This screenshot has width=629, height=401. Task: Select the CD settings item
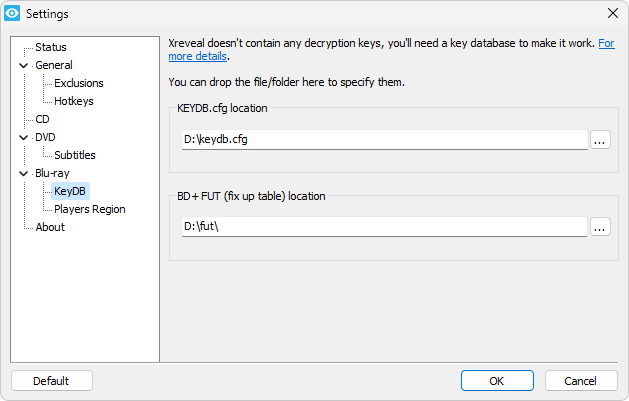42,119
